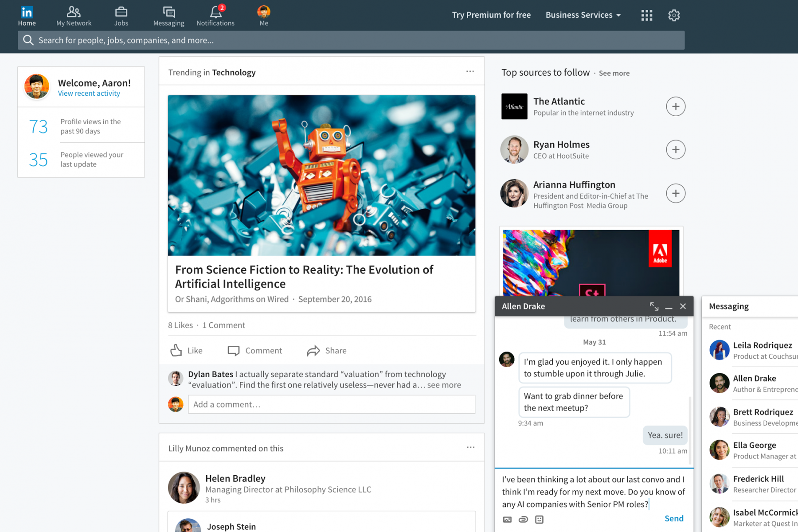
Task: Expand the Allen Drake chat window
Action: [x=654, y=306]
